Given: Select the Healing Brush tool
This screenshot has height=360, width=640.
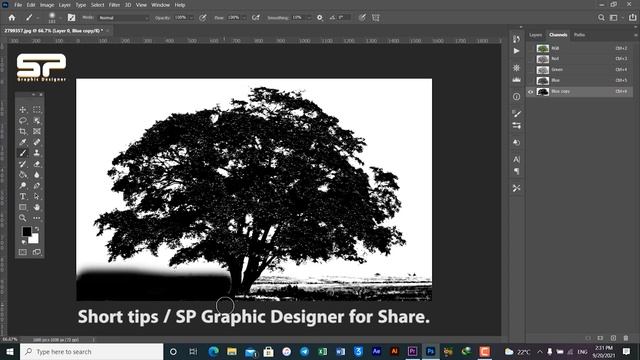Looking at the screenshot, I should point(37,142).
